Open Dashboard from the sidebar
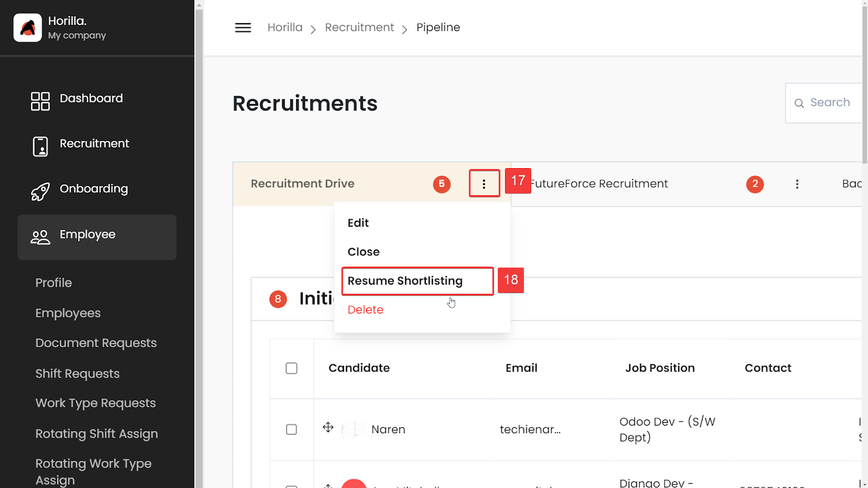Viewport: 868px width, 488px height. pos(91,98)
